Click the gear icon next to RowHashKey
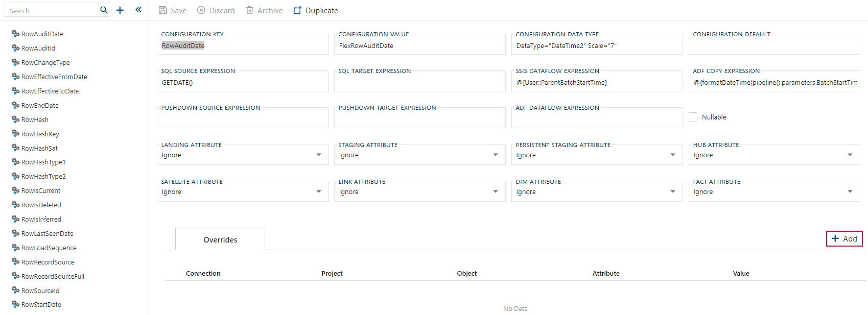This screenshot has width=868, height=315. tap(16, 134)
